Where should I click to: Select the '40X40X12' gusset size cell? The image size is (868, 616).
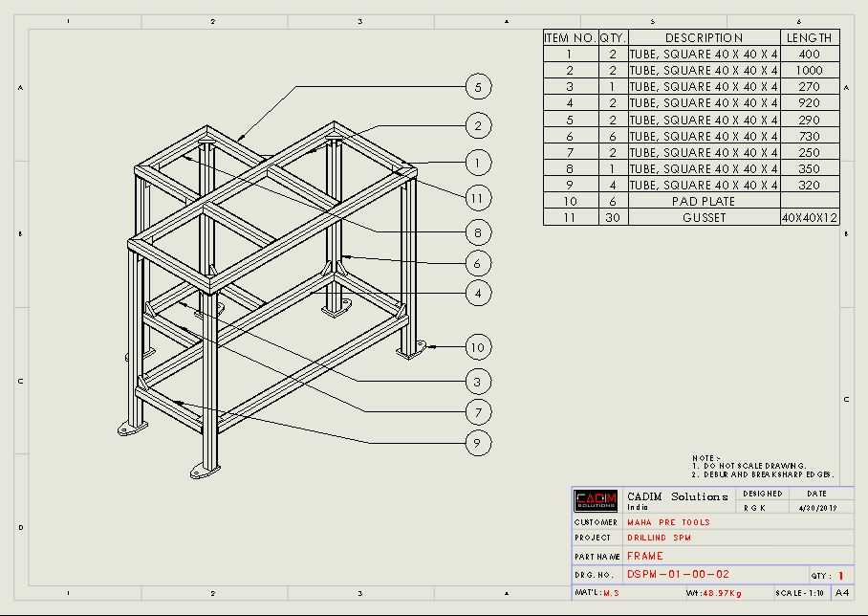[810, 218]
